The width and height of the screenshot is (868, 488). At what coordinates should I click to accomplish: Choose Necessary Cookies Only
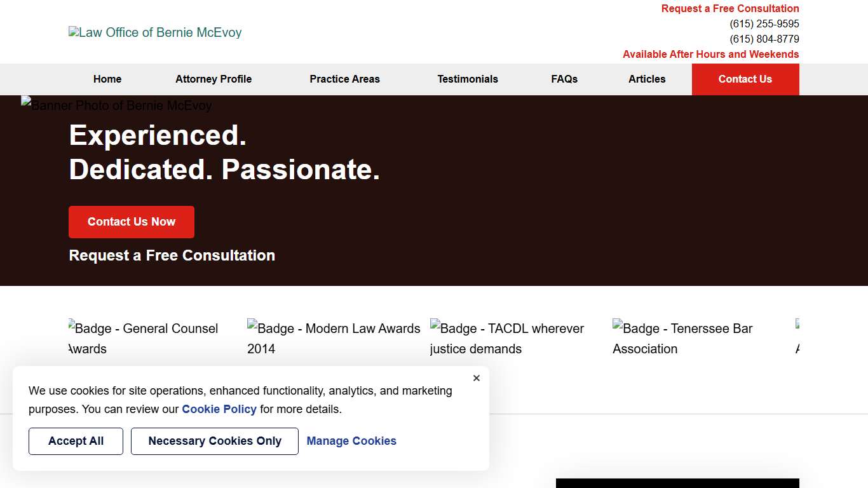(215, 441)
